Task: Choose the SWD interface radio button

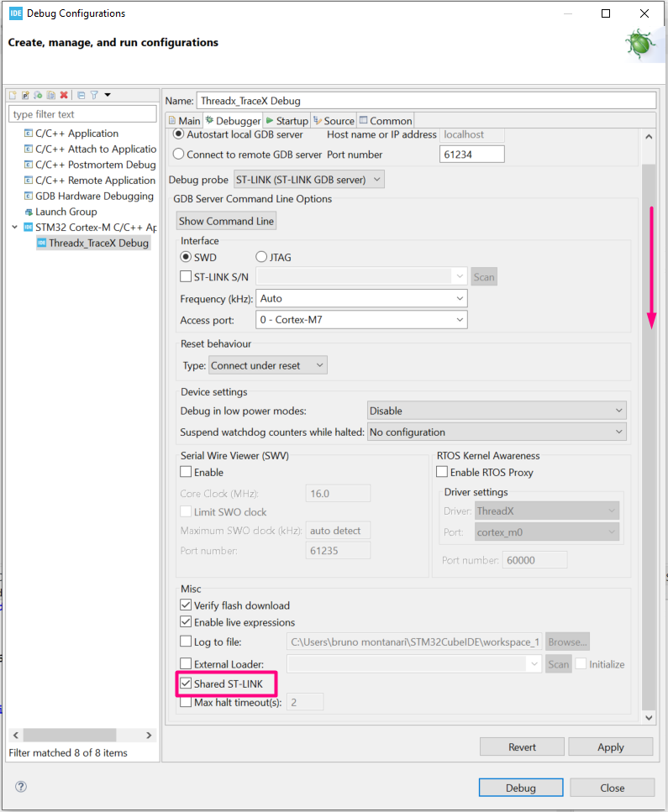Action: (x=186, y=257)
